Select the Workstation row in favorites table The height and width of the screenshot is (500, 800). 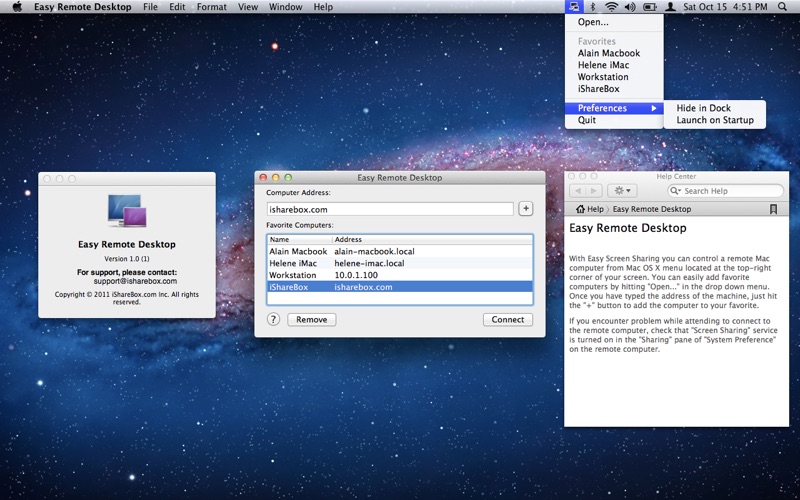399,275
